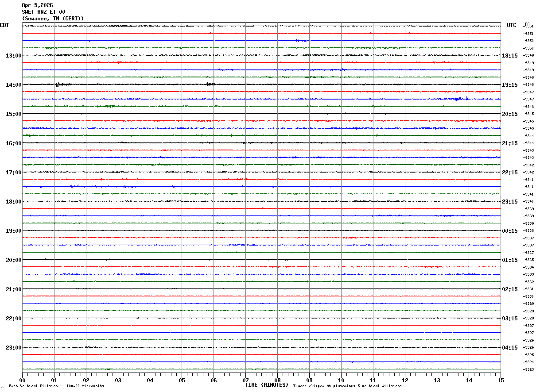Select the 15:00 CDT row label
The width and height of the screenshot is (536, 392).
click(14, 114)
